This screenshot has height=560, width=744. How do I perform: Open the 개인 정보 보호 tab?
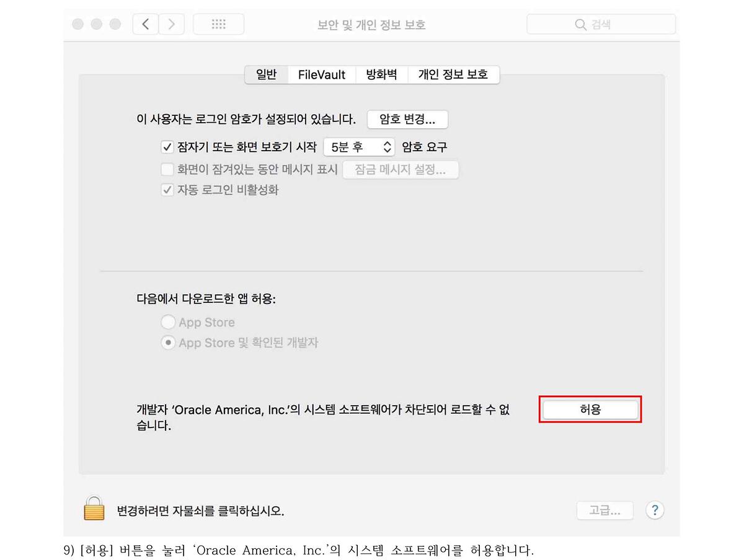453,75
